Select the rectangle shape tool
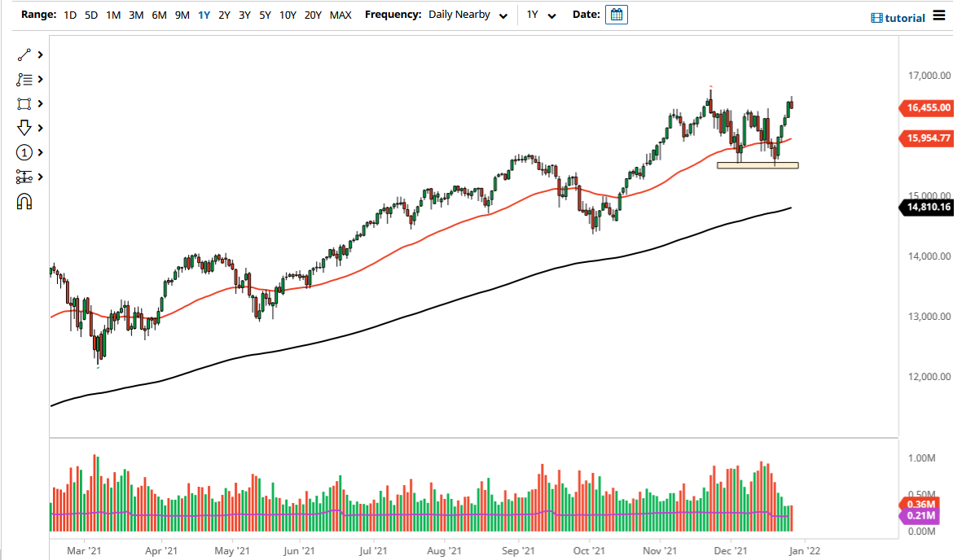 (x=25, y=103)
